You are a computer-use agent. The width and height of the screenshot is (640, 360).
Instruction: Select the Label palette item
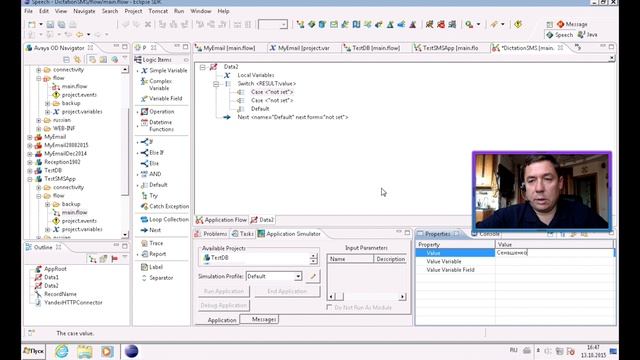point(152,267)
